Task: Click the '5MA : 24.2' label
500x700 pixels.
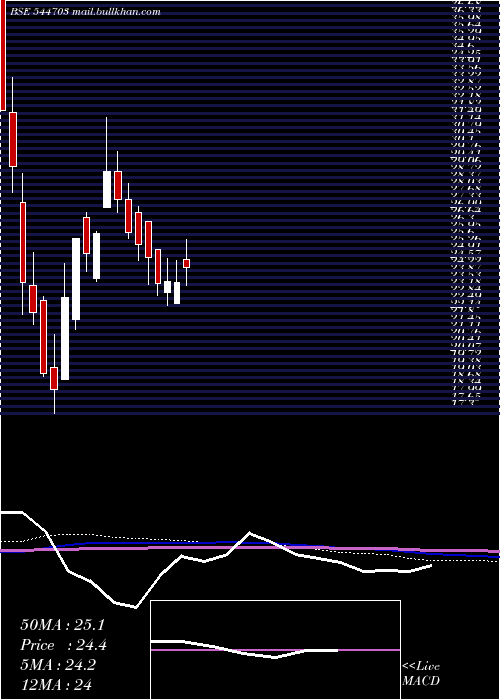Action: tap(58, 665)
